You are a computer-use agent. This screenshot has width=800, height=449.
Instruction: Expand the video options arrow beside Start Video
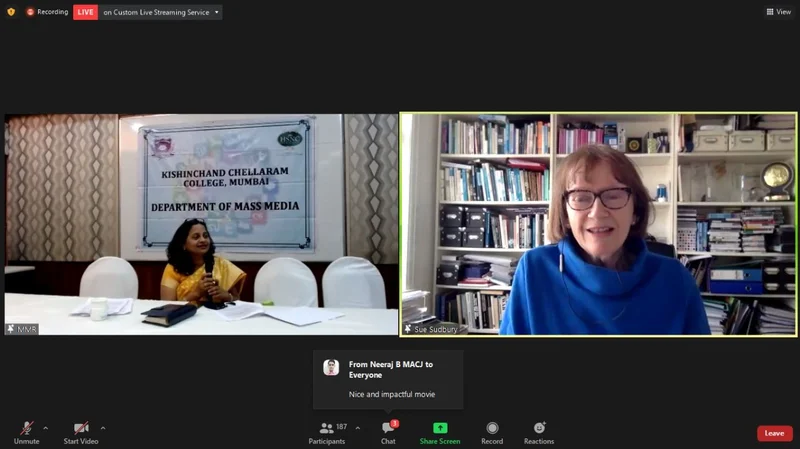[x=102, y=428]
